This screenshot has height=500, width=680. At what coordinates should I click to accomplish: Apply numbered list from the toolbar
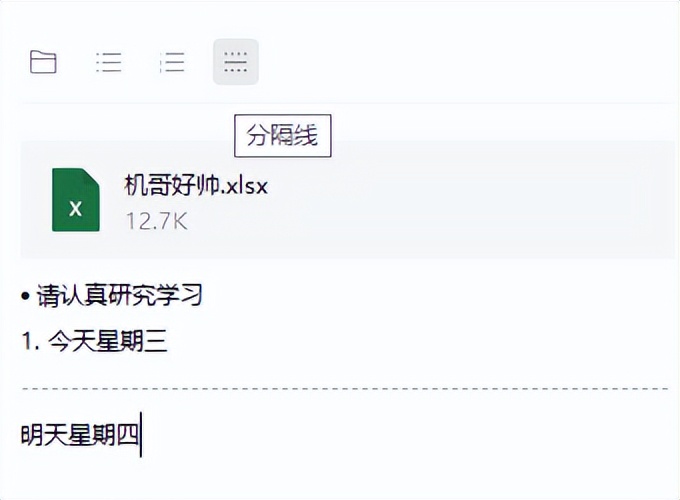(172, 62)
